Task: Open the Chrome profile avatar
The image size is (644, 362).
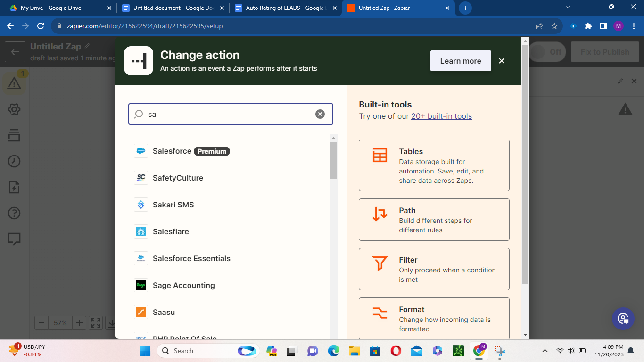Action: 619,26
